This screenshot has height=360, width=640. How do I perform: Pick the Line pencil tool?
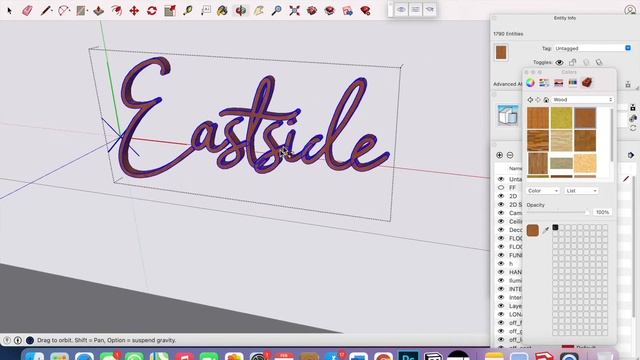(45, 11)
